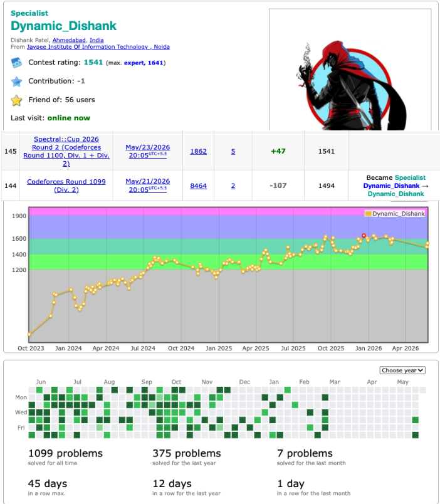This screenshot has width=440, height=504.
Task: Click the 'Friend of: 56 users' text
Action: (61, 100)
